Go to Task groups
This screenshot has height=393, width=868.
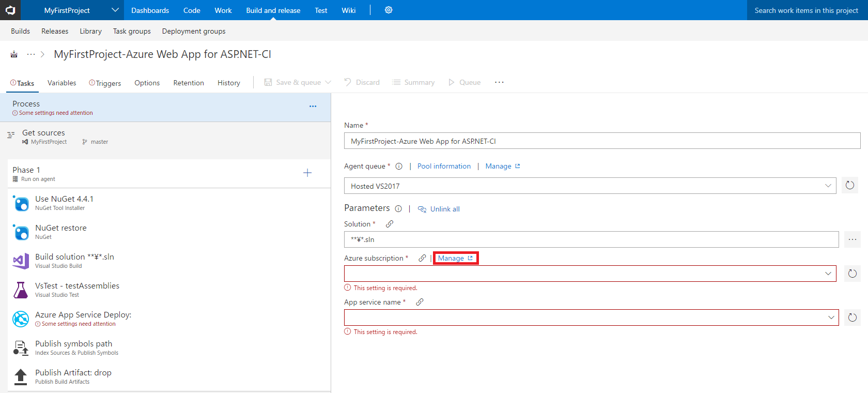click(132, 31)
